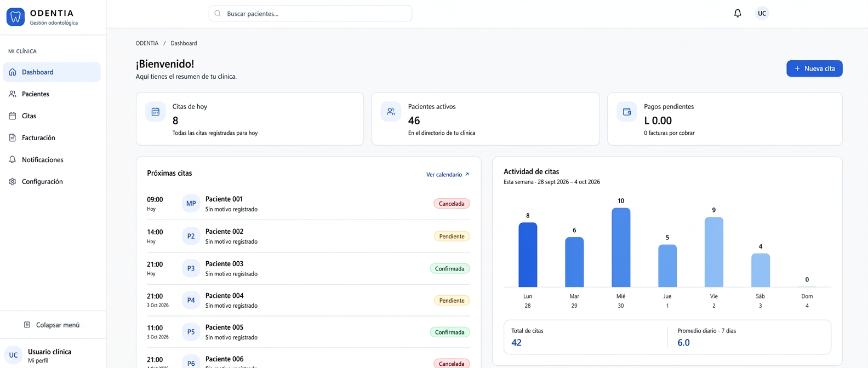868x368 pixels.
Task: Click Colapsar menú button
Action: [52, 325]
